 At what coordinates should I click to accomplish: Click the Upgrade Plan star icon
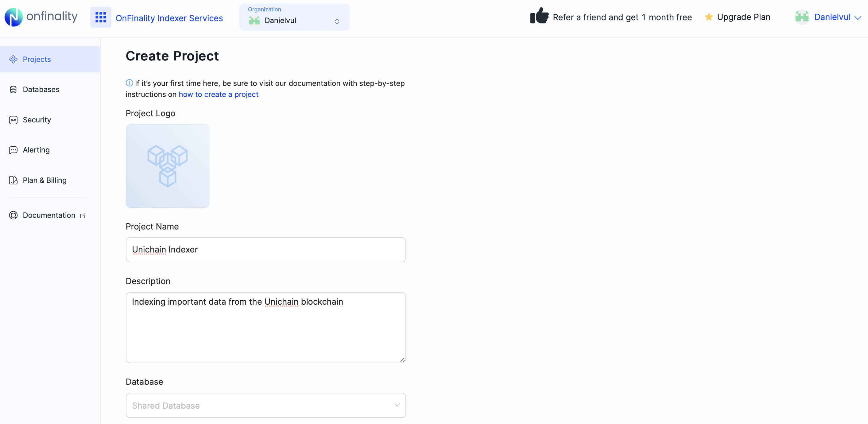pyautogui.click(x=709, y=17)
